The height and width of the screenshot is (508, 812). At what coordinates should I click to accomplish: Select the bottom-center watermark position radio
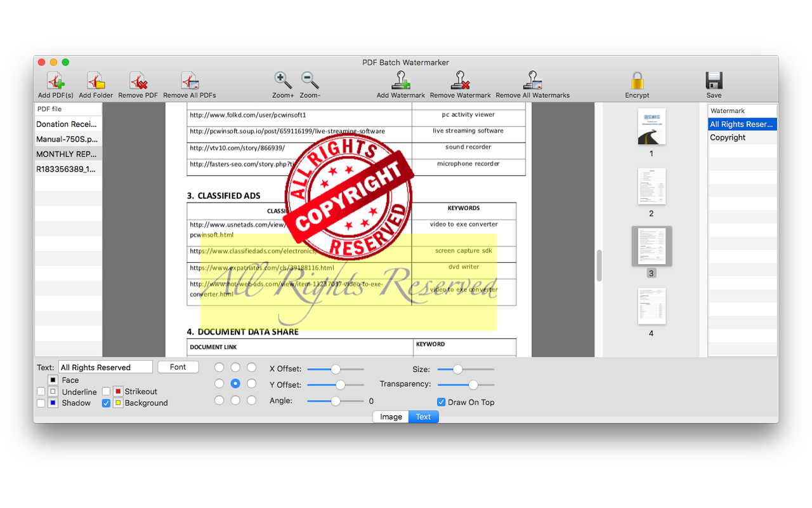pyautogui.click(x=235, y=400)
